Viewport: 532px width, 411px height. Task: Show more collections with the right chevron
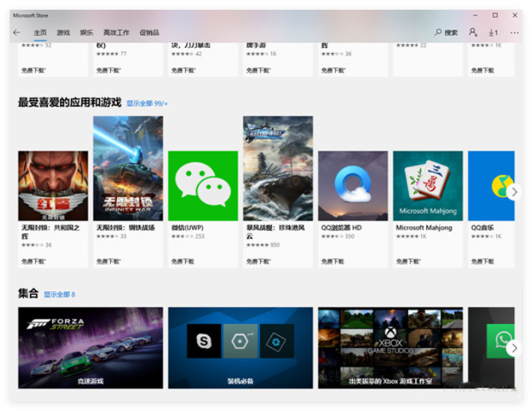[514, 348]
